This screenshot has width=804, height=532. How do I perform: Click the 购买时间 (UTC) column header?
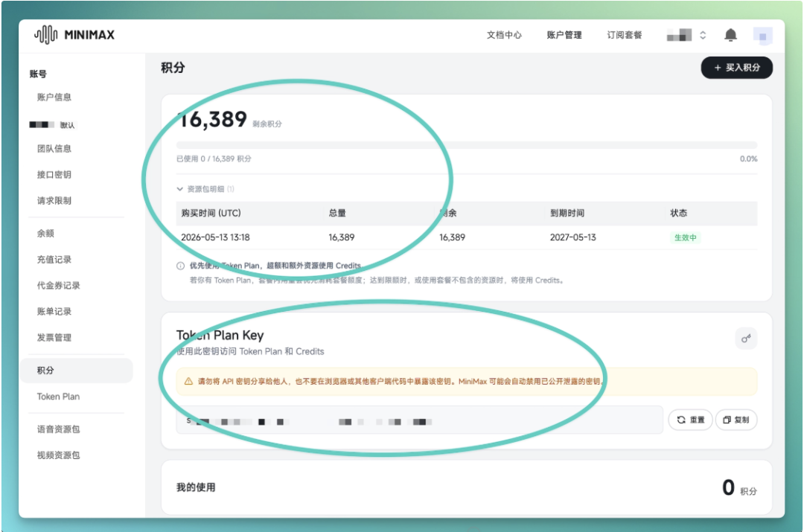pyautogui.click(x=211, y=214)
